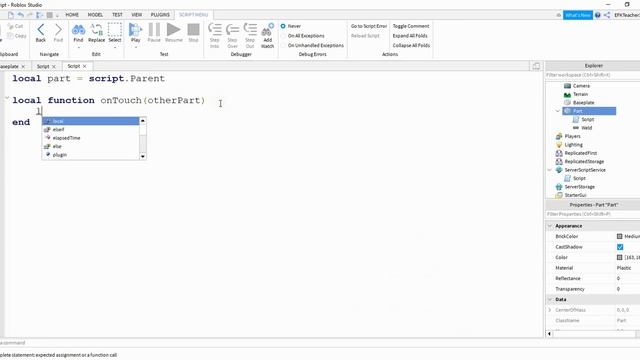Expand the CenterOfMass property
The height and width of the screenshot is (360, 640).
tap(550, 310)
